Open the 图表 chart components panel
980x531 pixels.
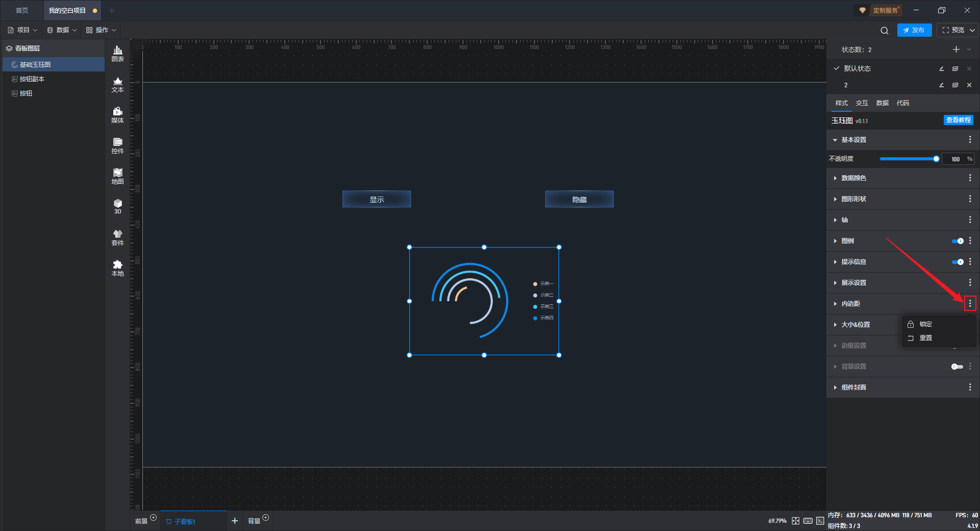click(x=117, y=54)
